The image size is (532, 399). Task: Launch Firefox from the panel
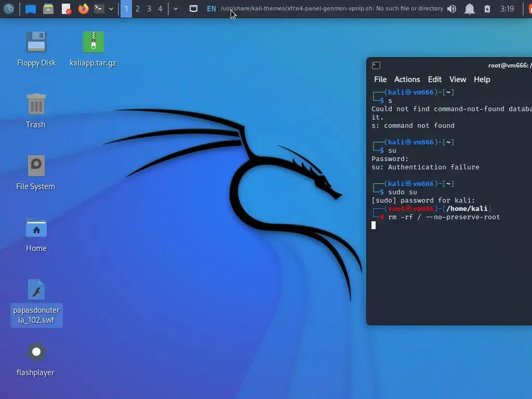pos(83,9)
